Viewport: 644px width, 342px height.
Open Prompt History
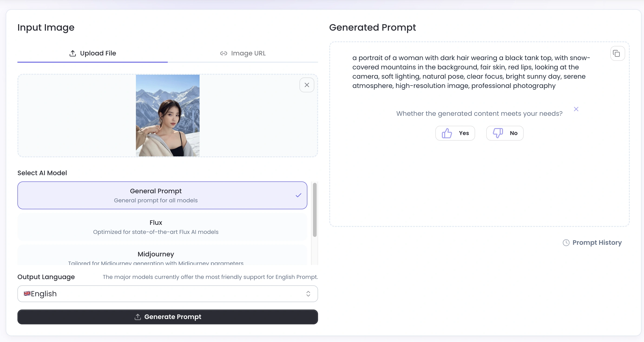[597, 242]
